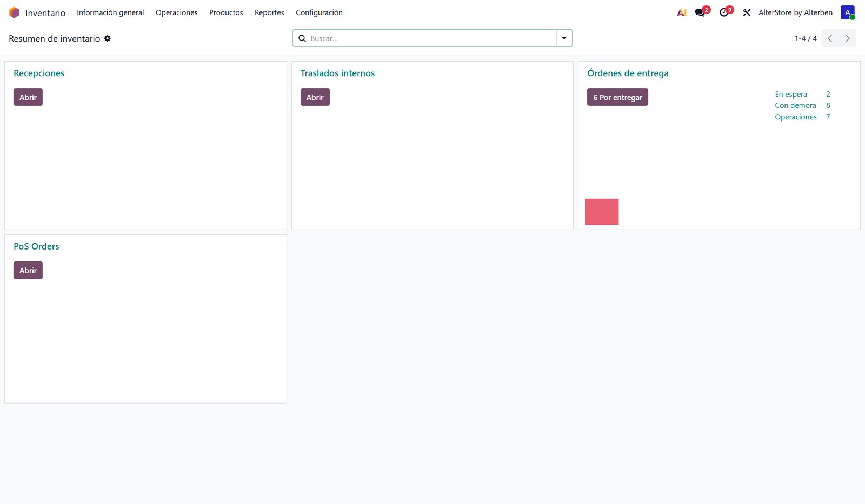
Task: Click the gear icon beside Resumen de inventario
Action: [x=108, y=38]
